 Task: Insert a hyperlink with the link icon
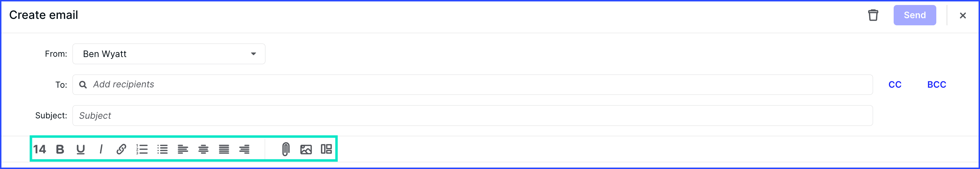(x=121, y=149)
